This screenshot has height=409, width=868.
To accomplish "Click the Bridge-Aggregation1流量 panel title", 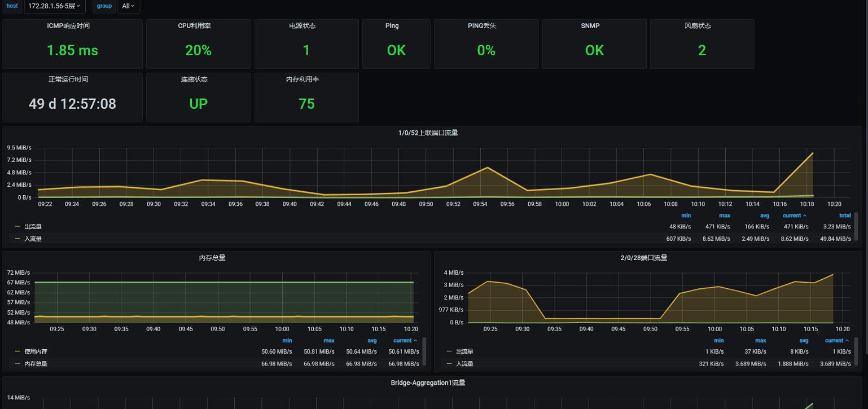I will [x=428, y=383].
